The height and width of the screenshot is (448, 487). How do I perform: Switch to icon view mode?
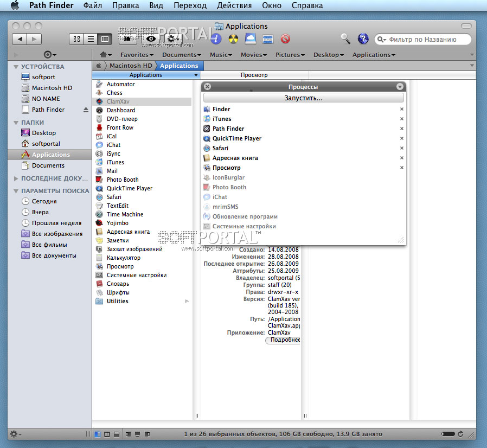pos(76,39)
